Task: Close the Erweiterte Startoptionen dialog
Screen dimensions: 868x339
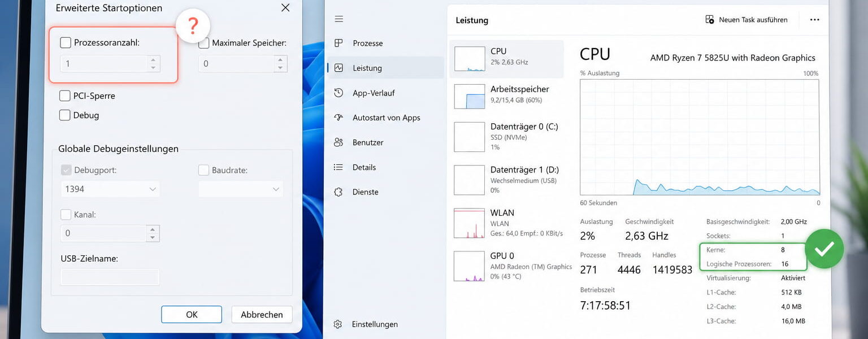Action: click(x=285, y=8)
